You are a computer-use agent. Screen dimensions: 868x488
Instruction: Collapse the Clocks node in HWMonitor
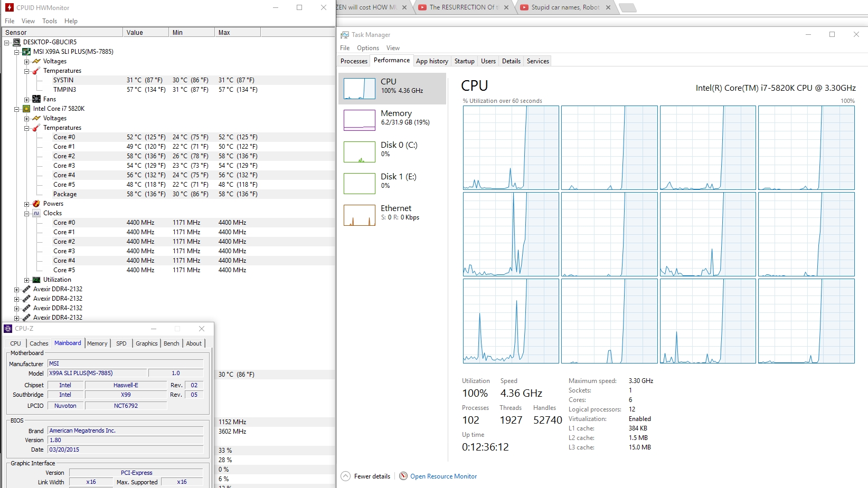(27, 214)
